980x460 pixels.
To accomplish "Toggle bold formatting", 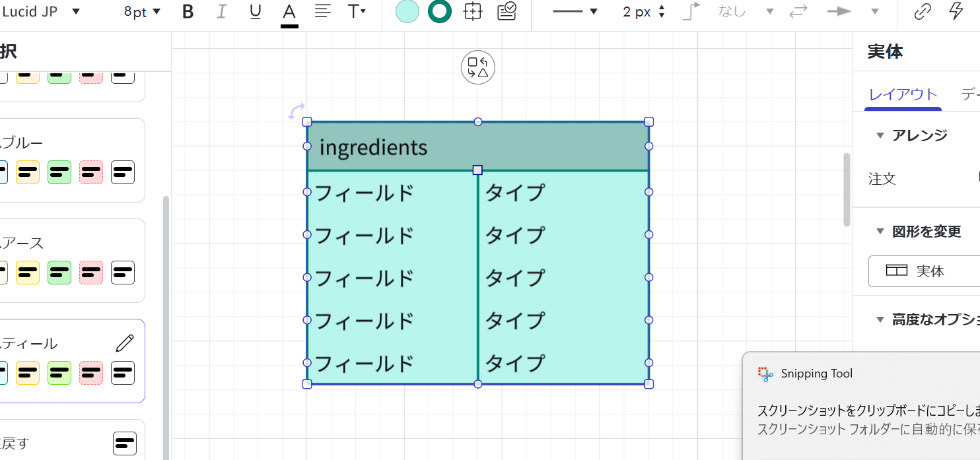I will tap(188, 11).
